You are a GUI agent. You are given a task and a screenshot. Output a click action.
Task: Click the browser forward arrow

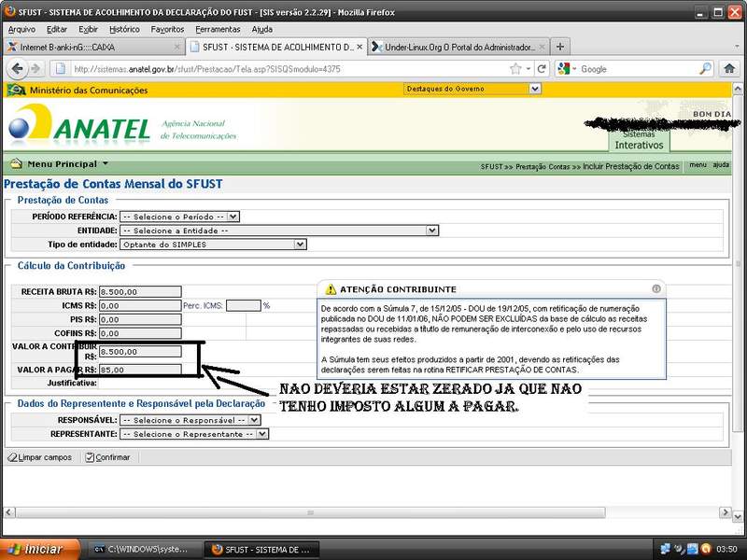click(35, 69)
